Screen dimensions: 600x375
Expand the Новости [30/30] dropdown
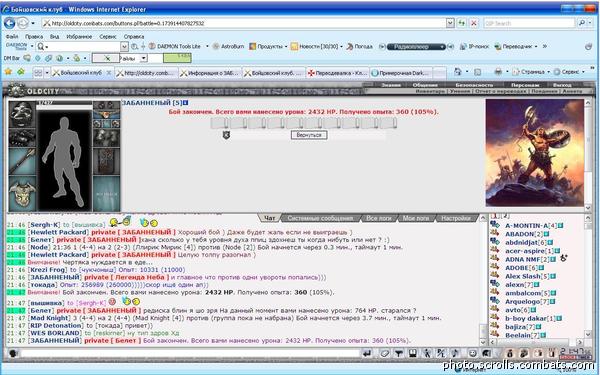click(341, 46)
